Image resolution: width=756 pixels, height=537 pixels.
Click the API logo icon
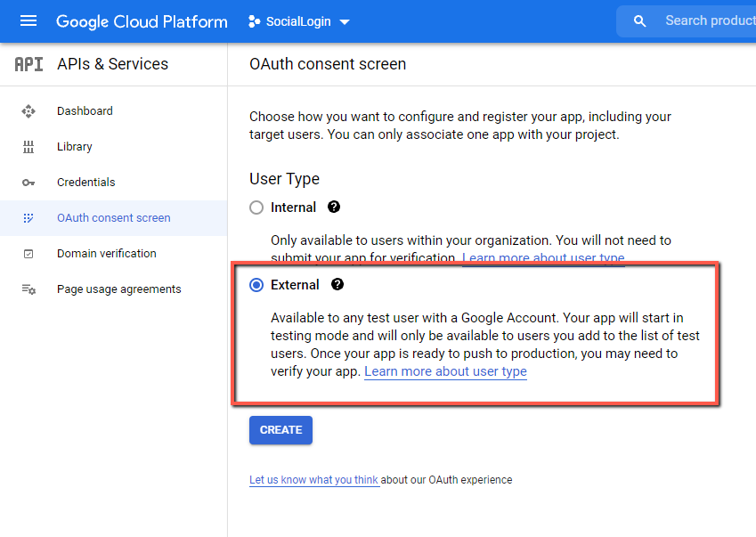click(x=28, y=64)
